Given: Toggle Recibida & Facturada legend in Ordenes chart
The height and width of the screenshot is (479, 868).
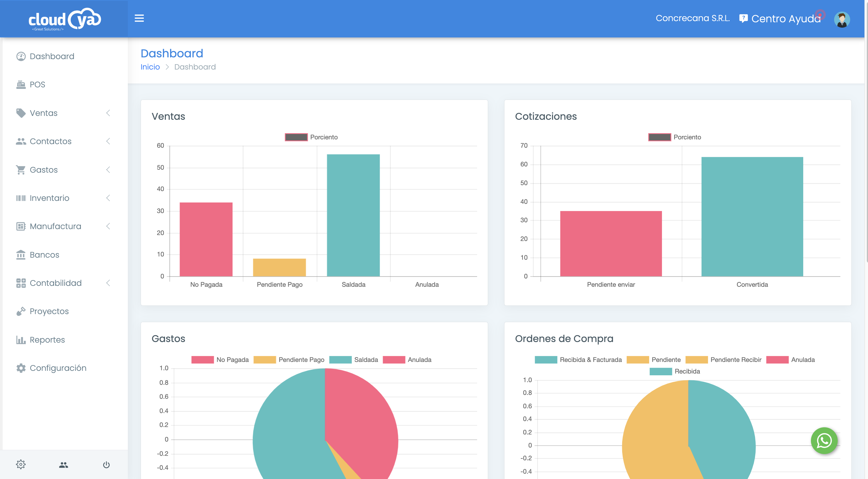Looking at the screenshot, I should [x=578, y=360].
